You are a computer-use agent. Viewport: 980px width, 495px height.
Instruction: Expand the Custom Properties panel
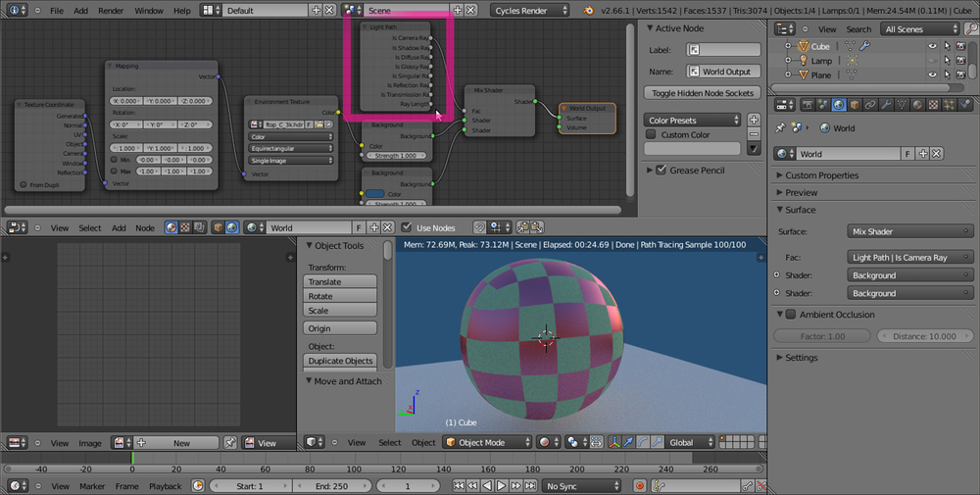coord(821,175)
